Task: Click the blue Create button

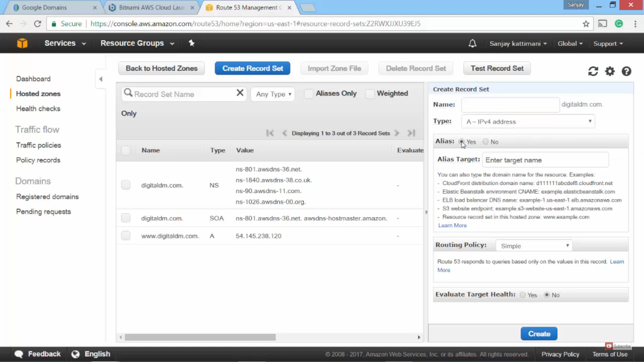Action: [539, 334]
